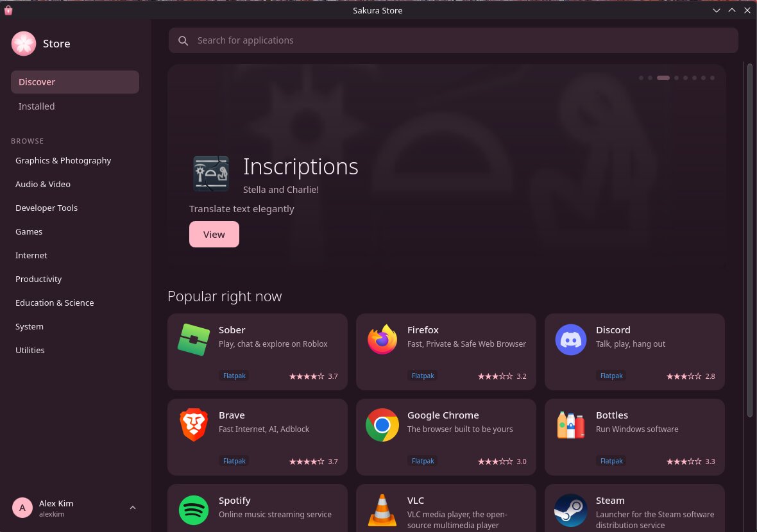Screen dimensions: 757x532
Task: Select the active carousel page indicator
Action: (663, 78)
